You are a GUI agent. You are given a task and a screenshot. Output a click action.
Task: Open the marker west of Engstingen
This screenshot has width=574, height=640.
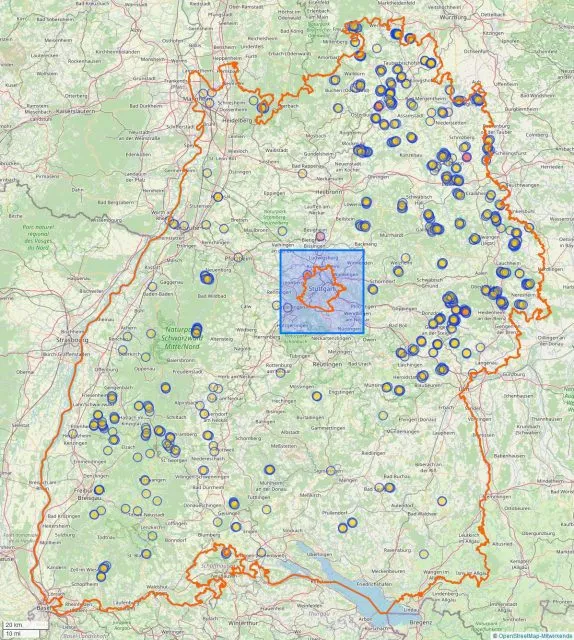tap(317, 396)
